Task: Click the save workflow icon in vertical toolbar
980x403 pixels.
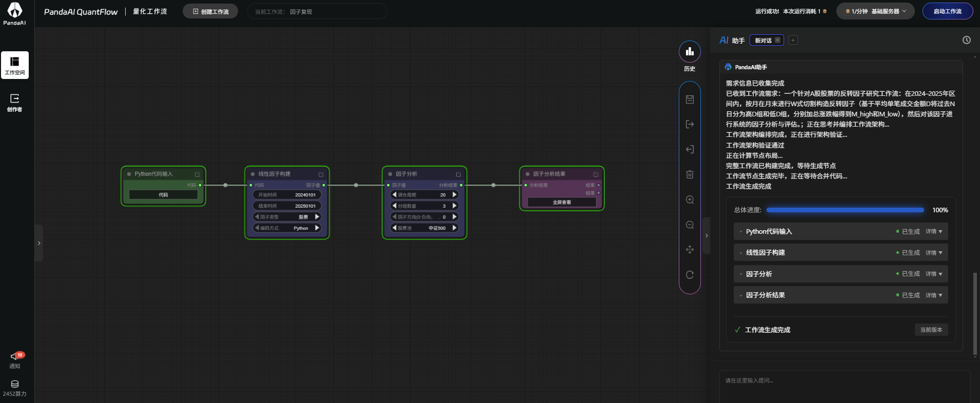Action: click(690, 99)
